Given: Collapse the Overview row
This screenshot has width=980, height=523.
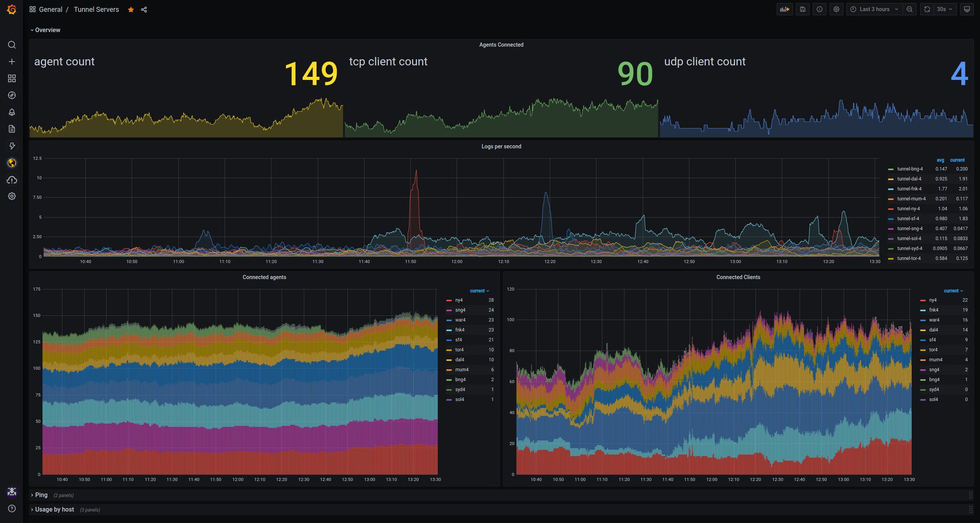Looking at the screenshot, I should [x=45, y=30].
